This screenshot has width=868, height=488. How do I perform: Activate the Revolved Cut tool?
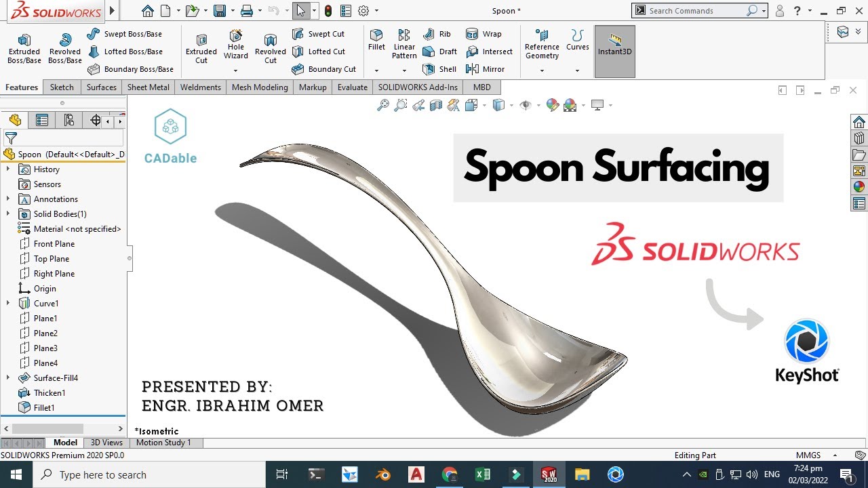point(271,49)
